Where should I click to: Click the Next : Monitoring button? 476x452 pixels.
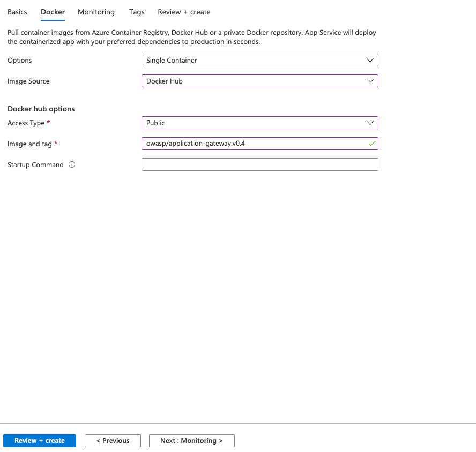(191, 441)
